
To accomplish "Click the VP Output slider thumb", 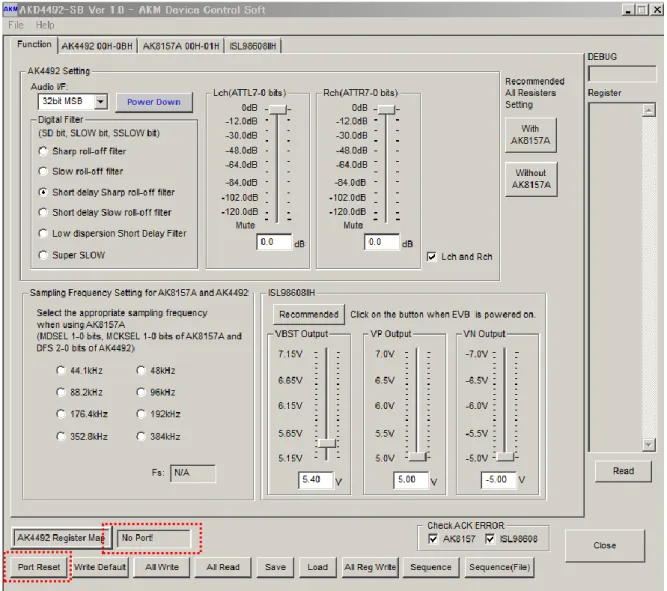I will (x=418, y=457).
